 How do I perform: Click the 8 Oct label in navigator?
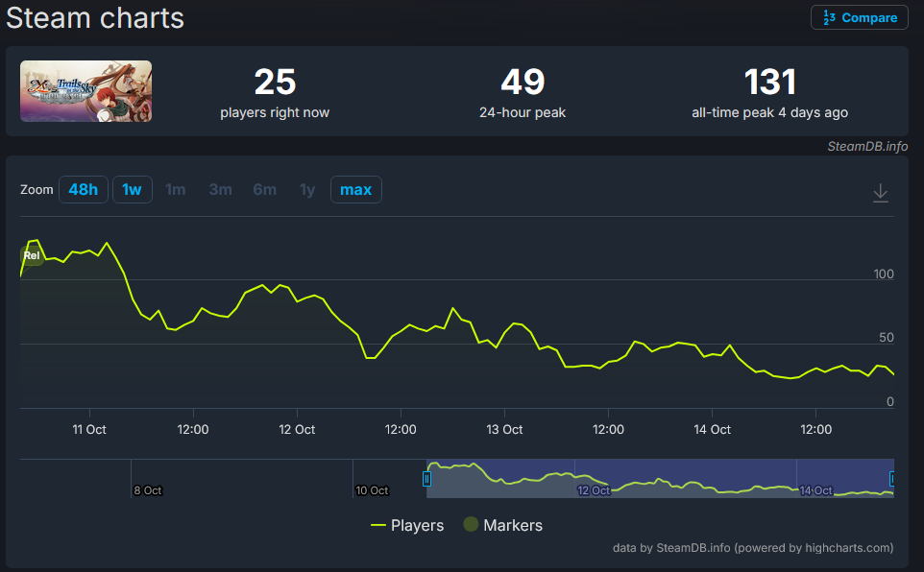(x=147, y=490)
